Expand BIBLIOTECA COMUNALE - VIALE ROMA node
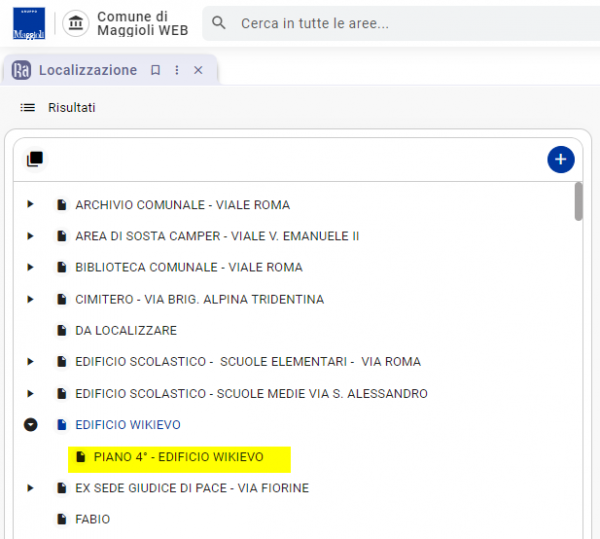Viewport: 600px width, 539px height. coord(30,267)
